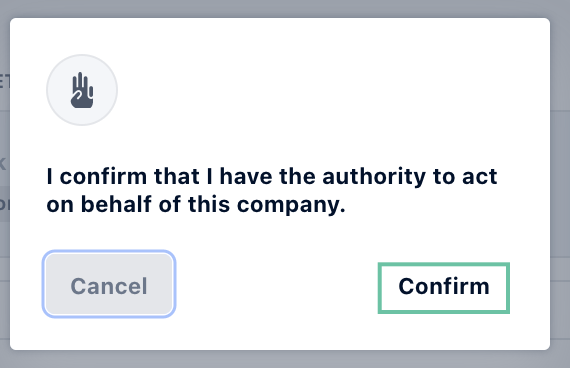The width and height of the screenshot is (570, 368).
Task: Click the empty space between Cancel and Confirm
Action: [276, 286]
